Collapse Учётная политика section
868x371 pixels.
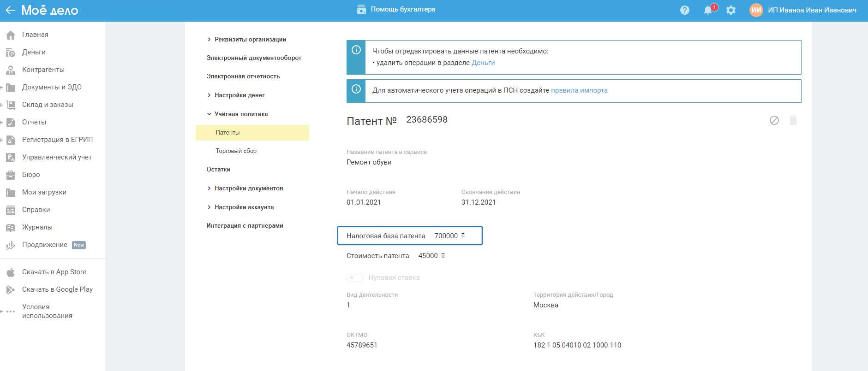point(209,114)
